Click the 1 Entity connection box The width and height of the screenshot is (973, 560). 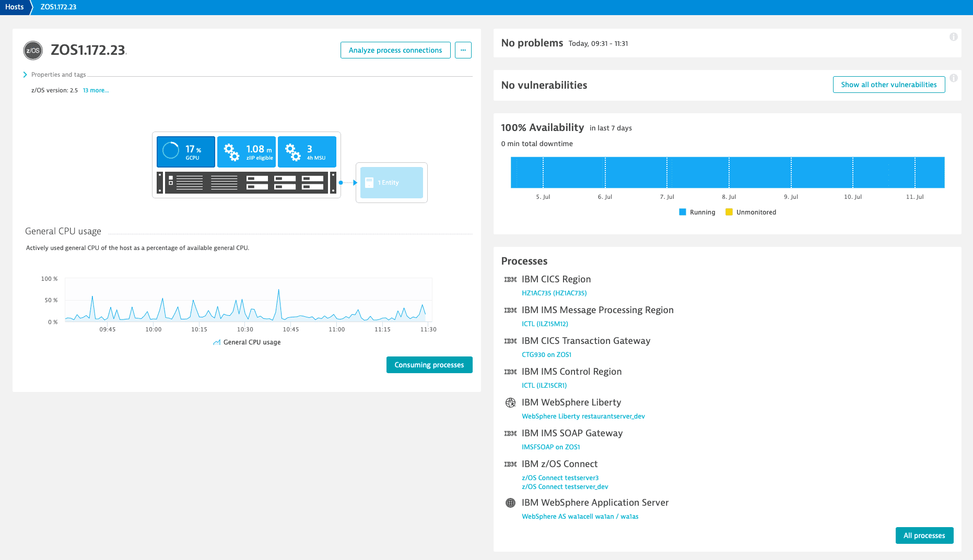[x=391, y=183]
